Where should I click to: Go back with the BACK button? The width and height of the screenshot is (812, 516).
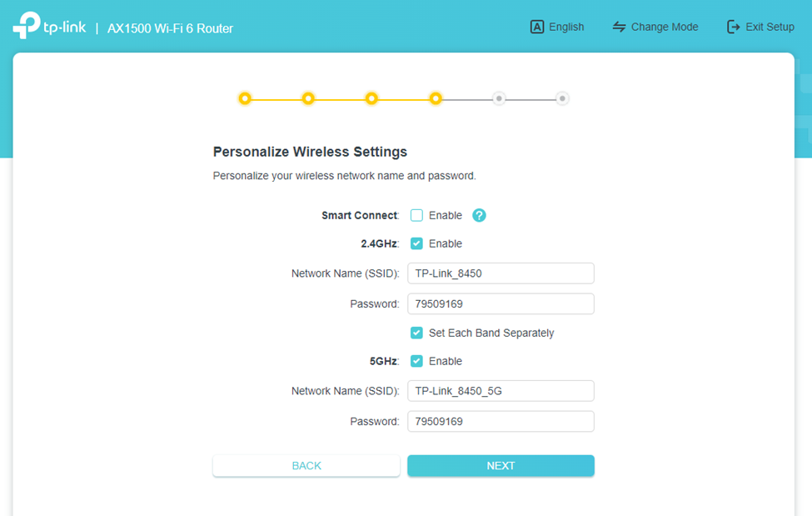(x=306, y=466)
